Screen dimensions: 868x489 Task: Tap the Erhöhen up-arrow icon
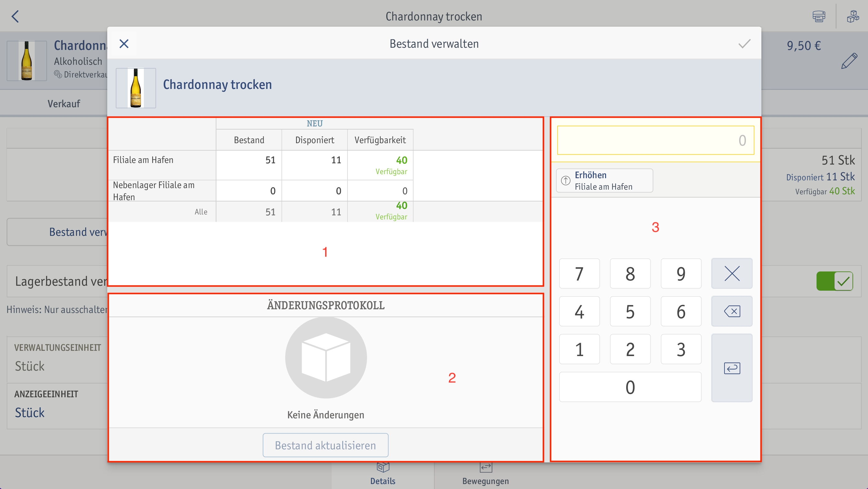(565, 181)
